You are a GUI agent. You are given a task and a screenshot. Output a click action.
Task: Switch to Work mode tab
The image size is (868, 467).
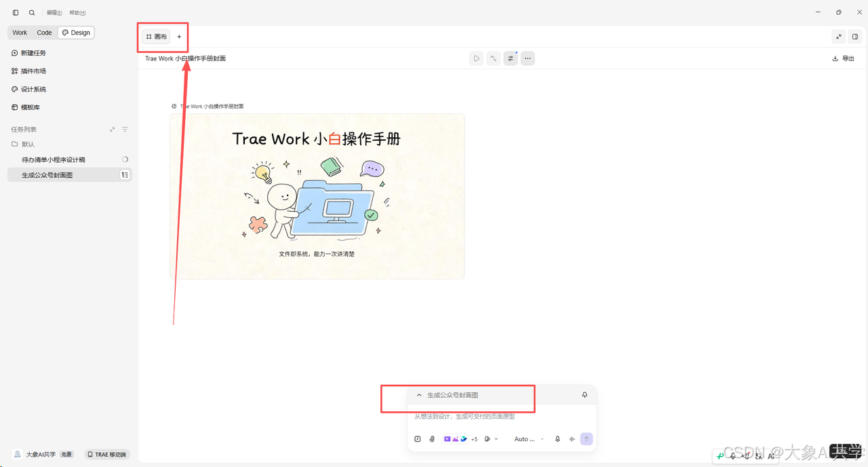(x=20, y=33)
